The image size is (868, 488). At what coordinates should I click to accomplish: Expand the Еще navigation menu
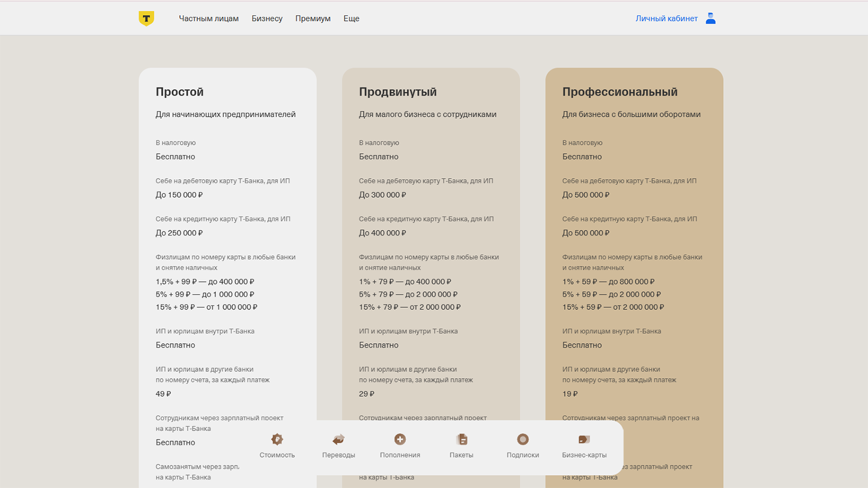click(351, 19)
